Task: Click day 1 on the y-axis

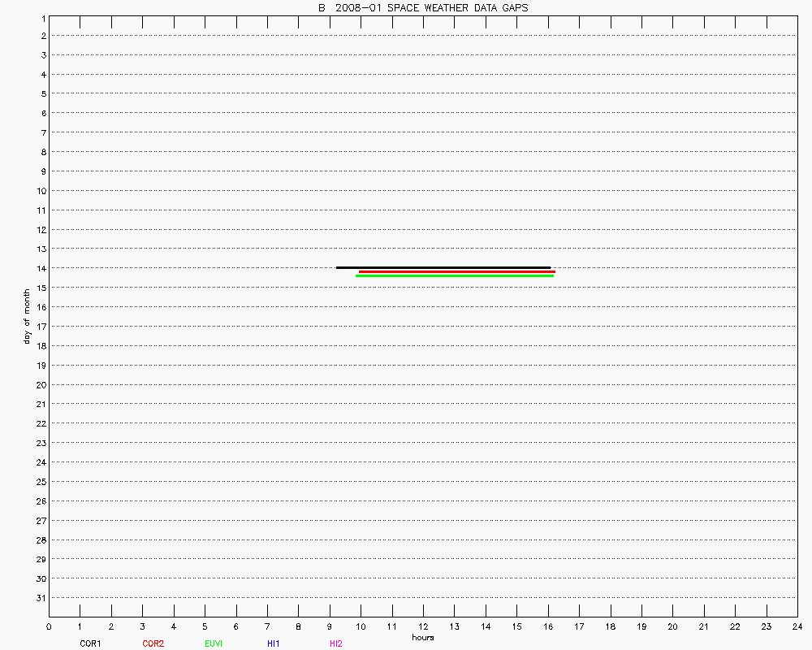Action: (x=42, y=17)
